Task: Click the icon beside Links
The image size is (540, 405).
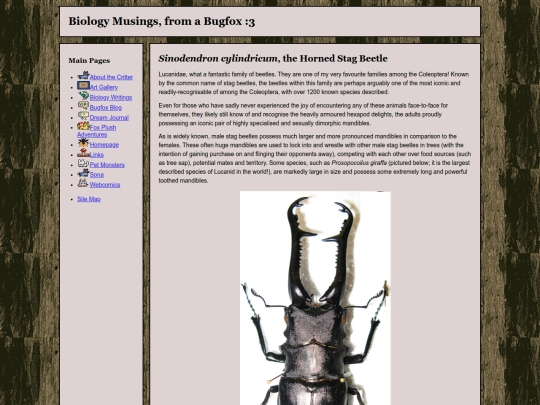Action: (x=83, y=153)
